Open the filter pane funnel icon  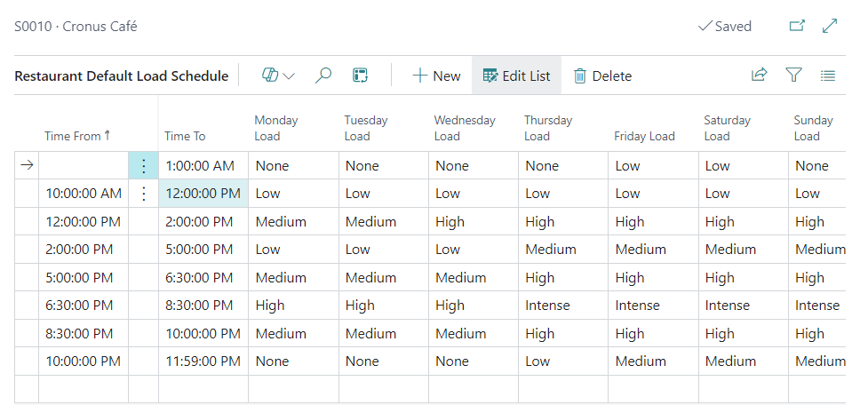click(x=793, y=76)
